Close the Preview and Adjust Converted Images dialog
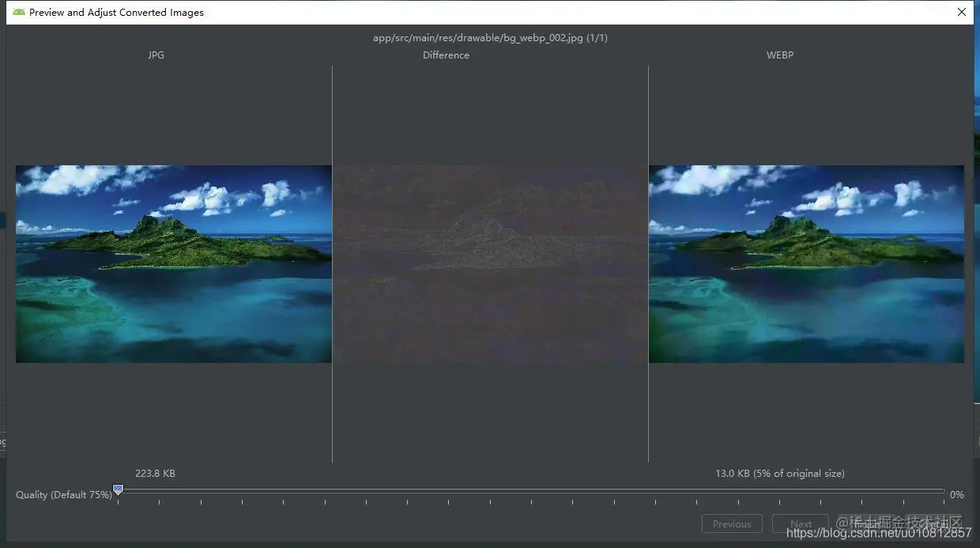 coord(962,12)
